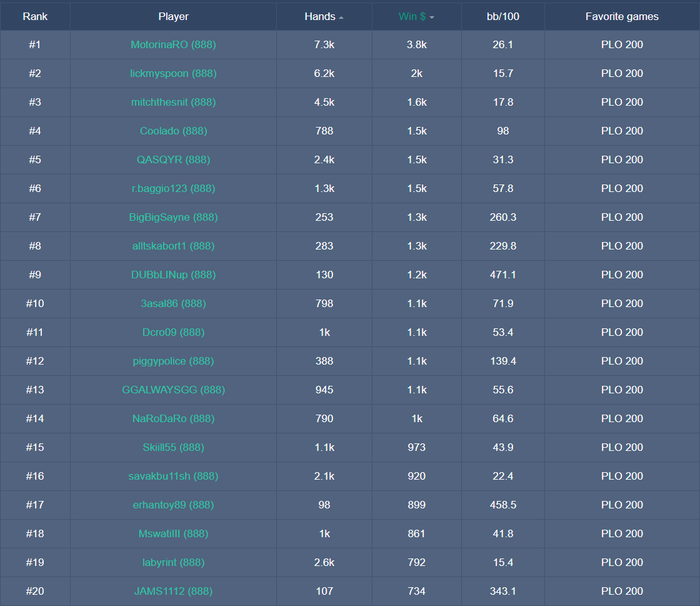The height and width of the screenshot is (606, 700).
Task: Click the 2k winnings value
Action: 417,73
